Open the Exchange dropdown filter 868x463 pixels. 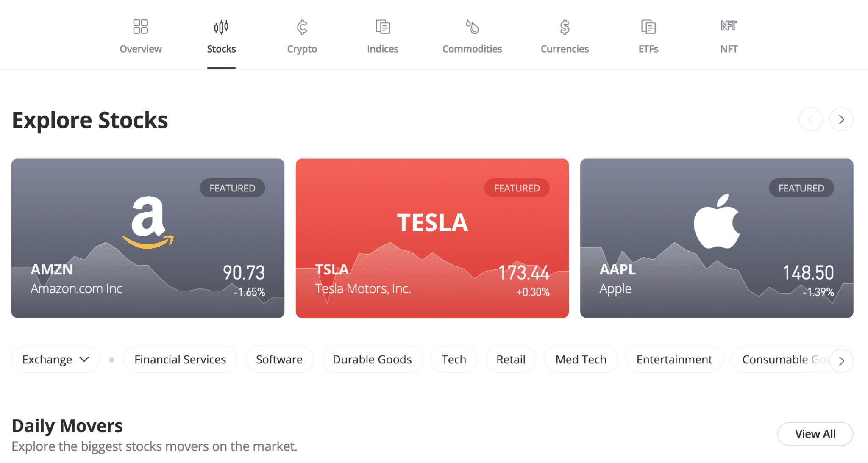pyautogui.click(x=56, y=360)
